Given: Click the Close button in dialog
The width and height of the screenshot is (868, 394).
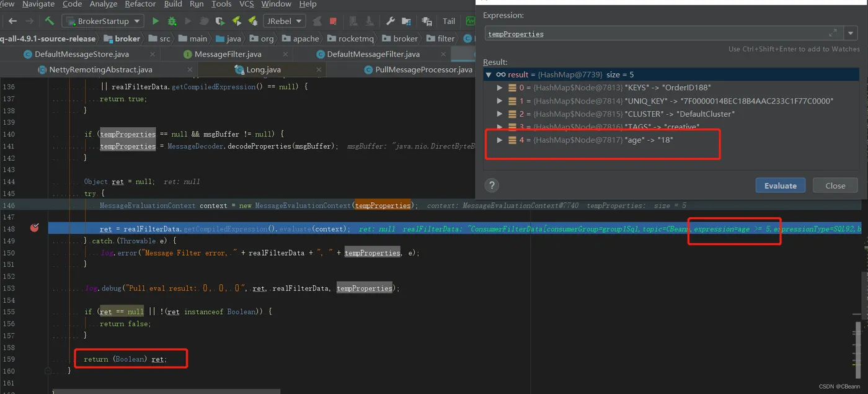Looking at the screenshot, I should coord(835,186).
